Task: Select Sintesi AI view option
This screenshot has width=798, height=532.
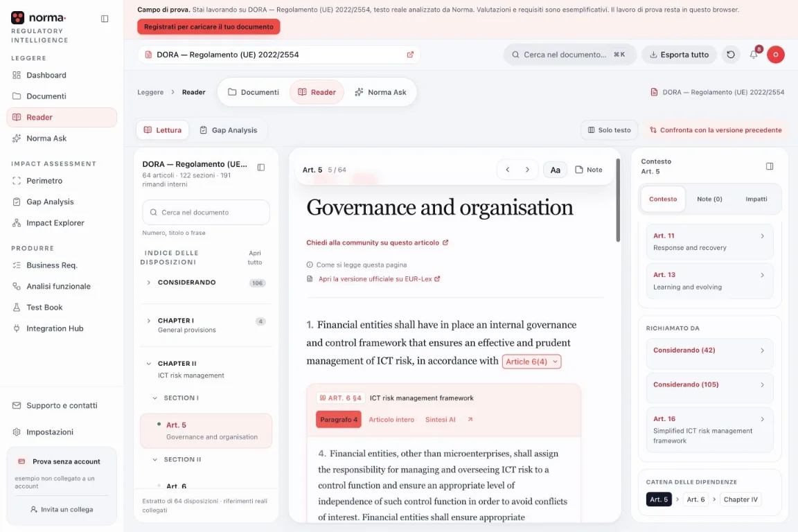Action: tap(441, 420)
